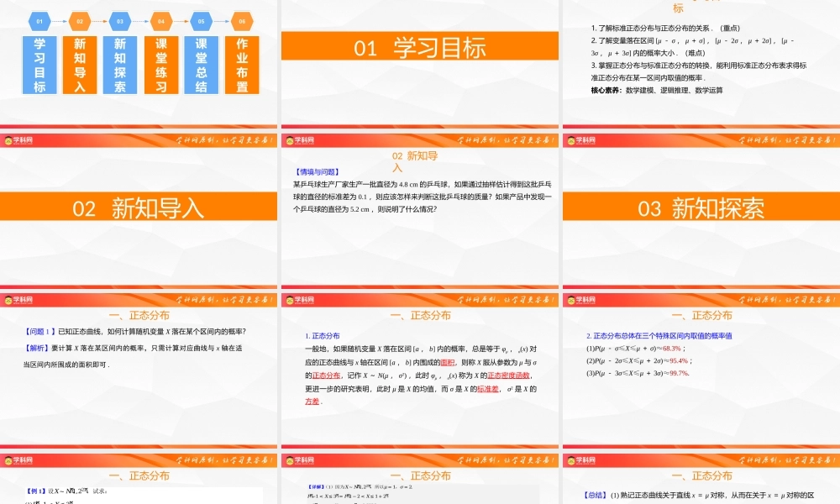This screenshot has width=840, height=504.
Task: Expand the arrow connecting hexagons 03 and 04
Action: tap(140, 20)
